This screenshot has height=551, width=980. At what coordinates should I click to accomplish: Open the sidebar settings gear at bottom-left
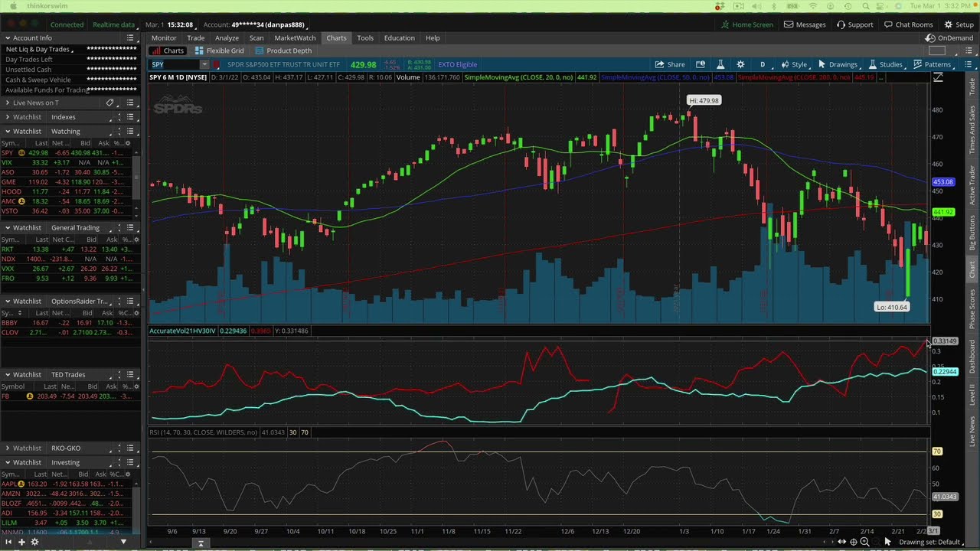[34, 542]
